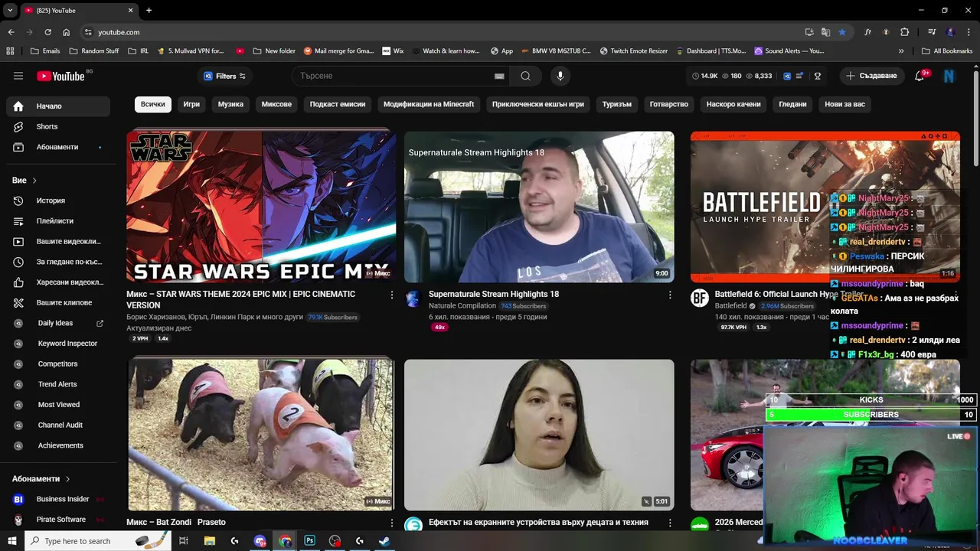Open the on-screen keyboard icon in search box
The height and width of the screenshot is (551, 980).
499,77
